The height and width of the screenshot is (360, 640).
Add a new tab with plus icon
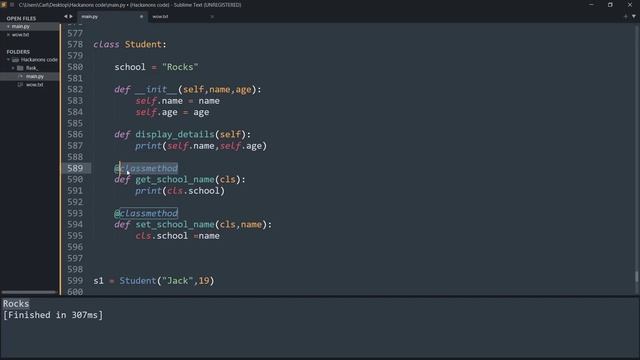(x=625, y=17)
